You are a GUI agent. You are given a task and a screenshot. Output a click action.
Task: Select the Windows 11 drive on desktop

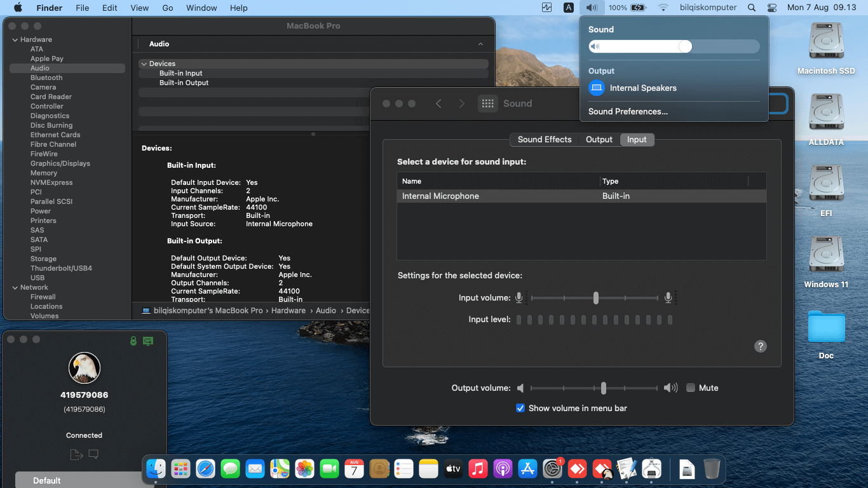[826, 262]
